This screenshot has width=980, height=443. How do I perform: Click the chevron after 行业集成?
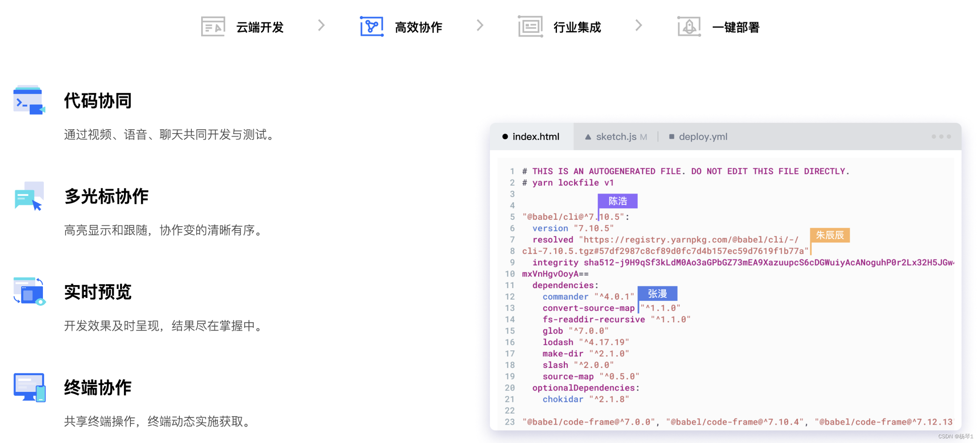(x=639, y=26)
